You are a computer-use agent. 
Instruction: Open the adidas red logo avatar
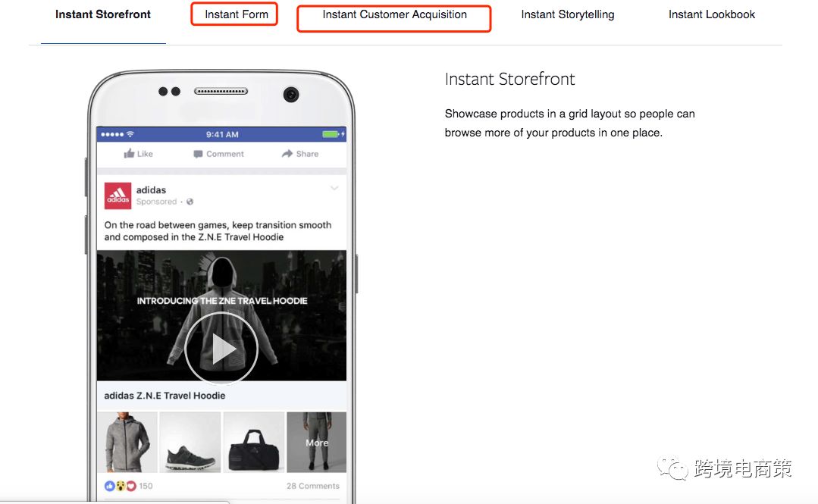(118, 196)
